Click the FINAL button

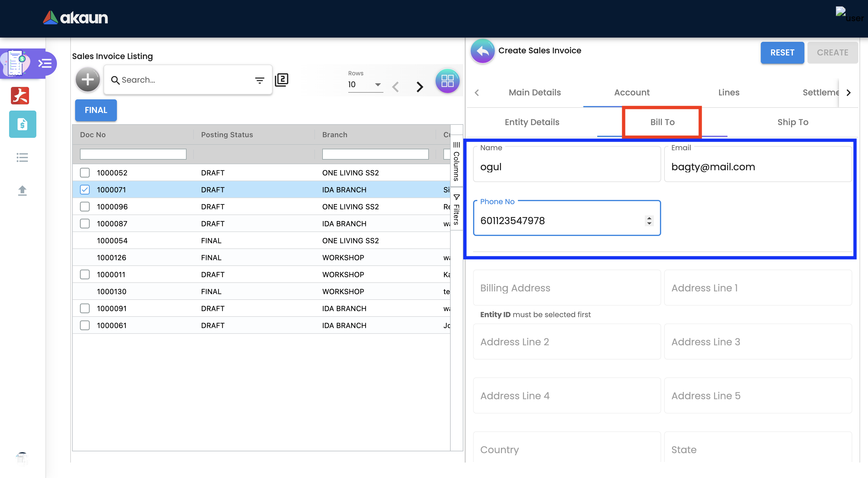point(96,110)
